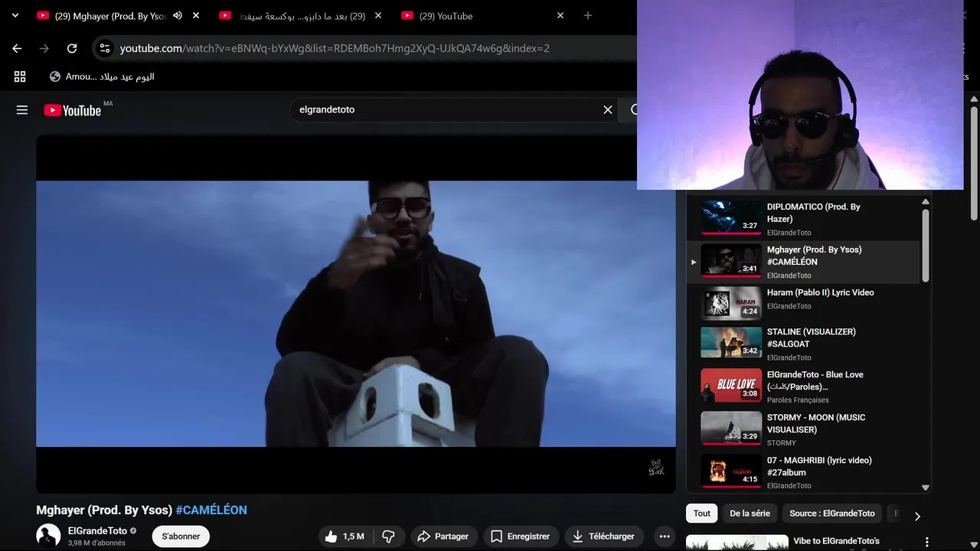Open the tab search dropdown arrow
Viewport: 980px width, 551px height.
(x=15, y=15)
